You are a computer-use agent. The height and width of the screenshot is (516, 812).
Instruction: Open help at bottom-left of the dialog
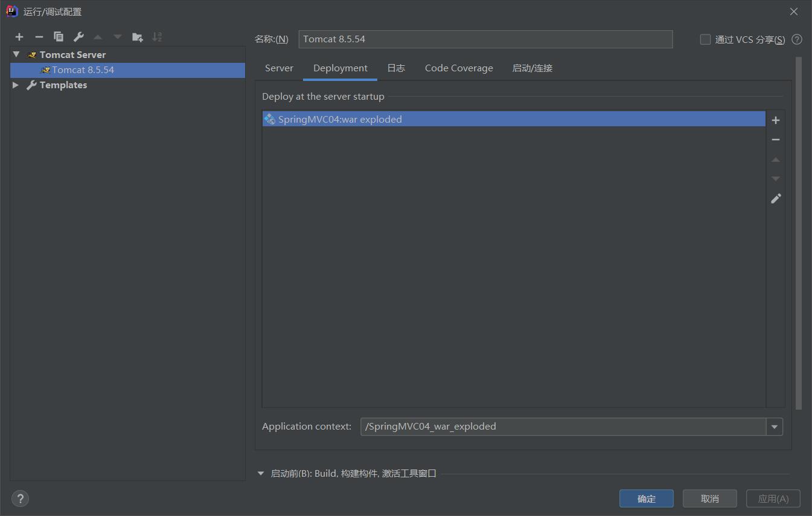pyautogui.click(x=20, y=498)
